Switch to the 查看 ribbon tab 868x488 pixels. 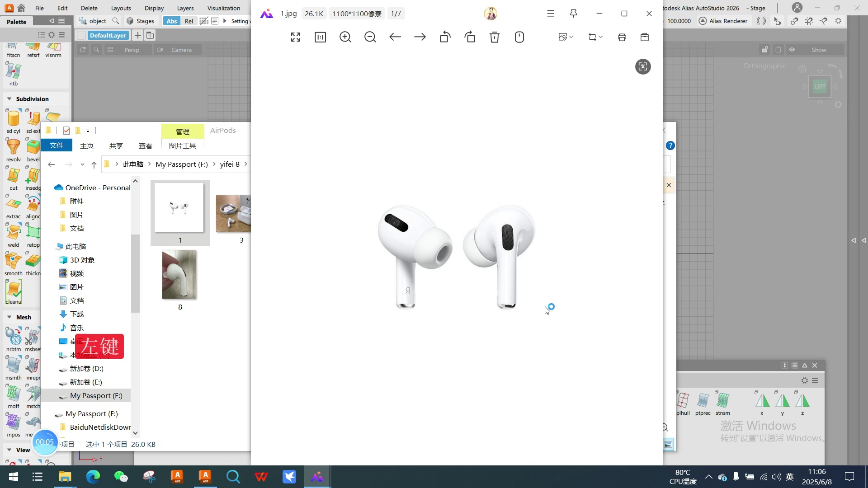pos(145,145)
